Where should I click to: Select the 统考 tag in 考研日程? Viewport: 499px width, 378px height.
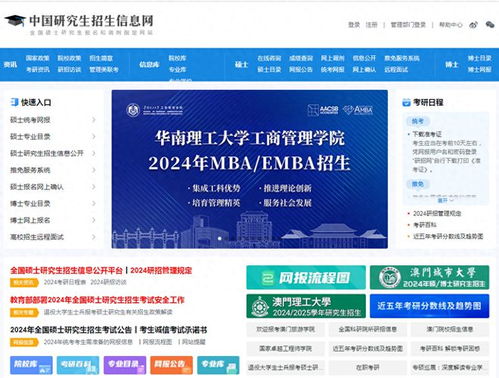pos(418,121)
